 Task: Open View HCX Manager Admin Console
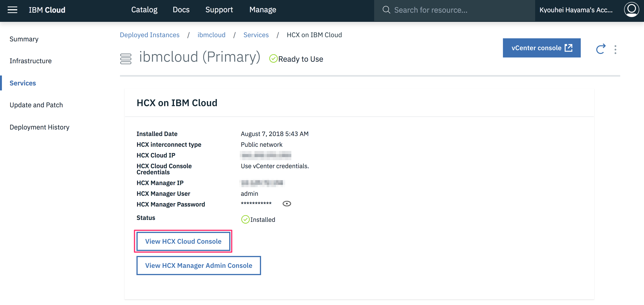point(199,265)
